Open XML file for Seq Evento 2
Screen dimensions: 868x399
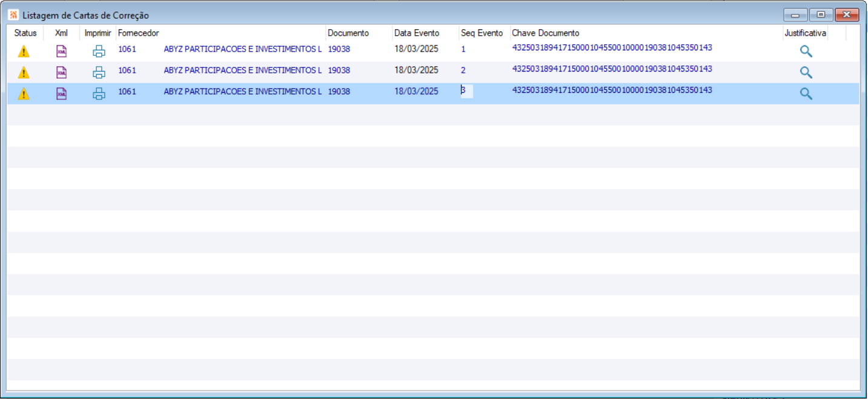[61, 73]
